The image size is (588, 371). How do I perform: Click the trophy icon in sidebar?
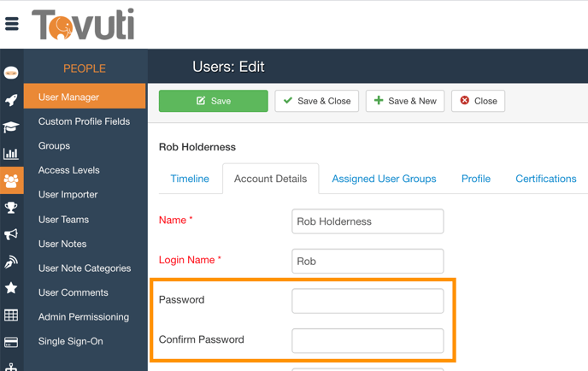11,208
